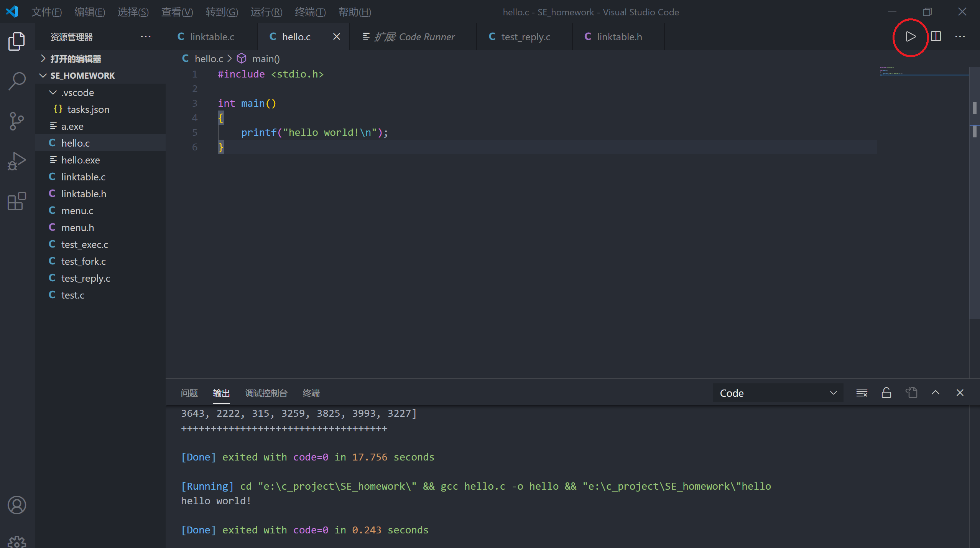Open the Code output channel dropdown
The width and height of the screenshot is (980, 548).
click(778, 393)
